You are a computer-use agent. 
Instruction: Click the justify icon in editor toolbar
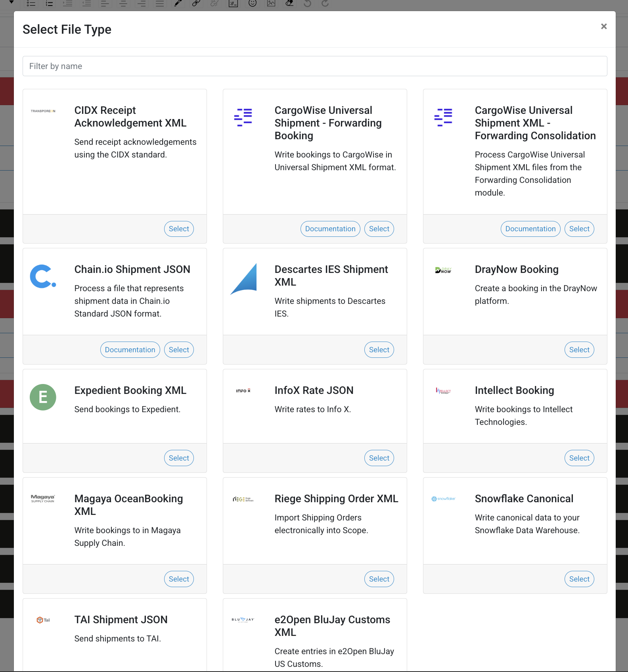point(160,3)
